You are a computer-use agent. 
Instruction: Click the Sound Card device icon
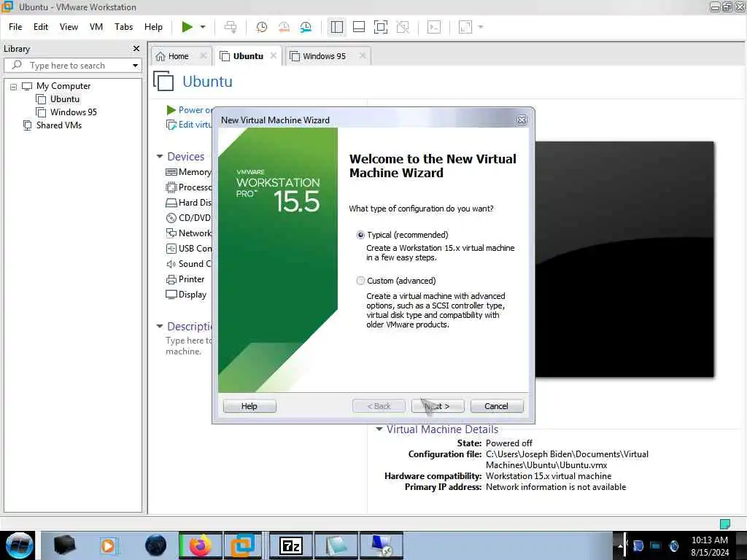click(171, 264)
